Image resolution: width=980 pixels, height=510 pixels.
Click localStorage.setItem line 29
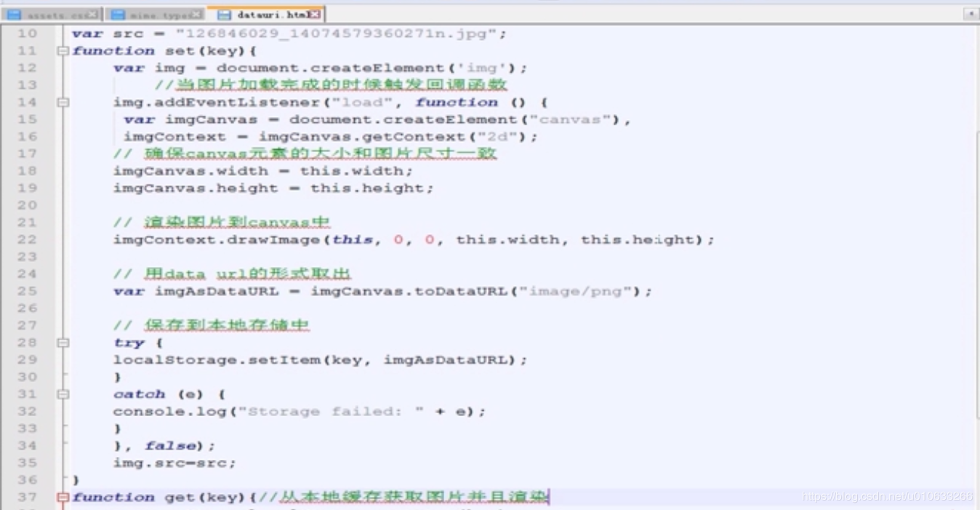[x=320, y=360]
